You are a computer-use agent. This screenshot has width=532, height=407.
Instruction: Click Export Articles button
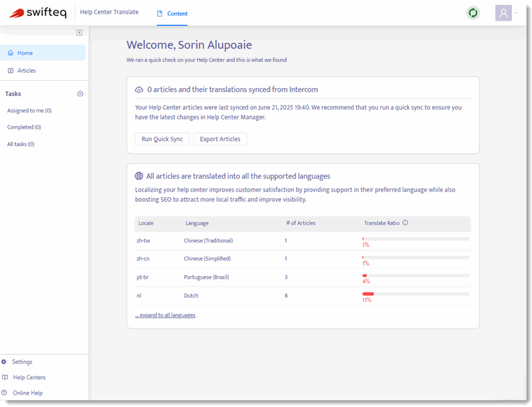(x=220, y=139)
